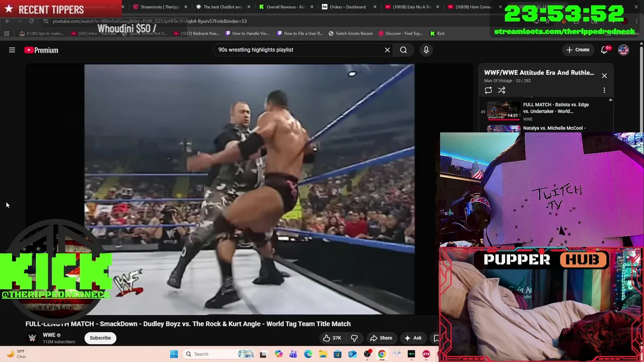Open 8 OBS tips bookmark
The image size is (644, 362).
click(42, 34)
